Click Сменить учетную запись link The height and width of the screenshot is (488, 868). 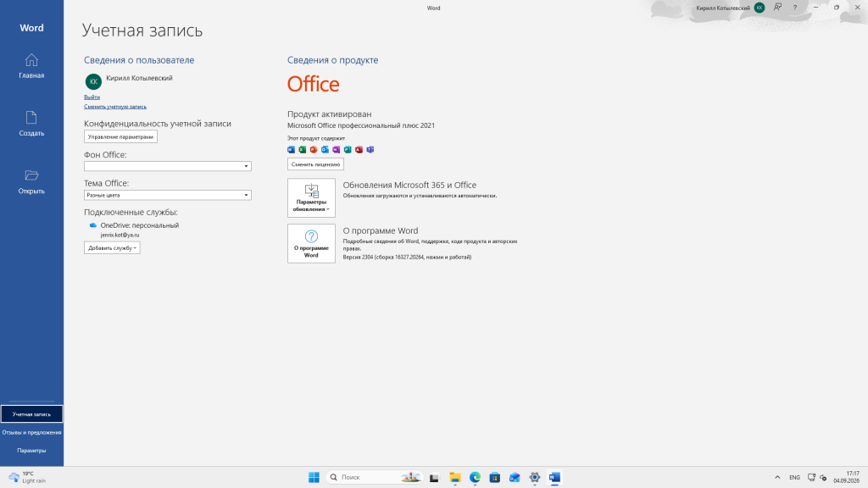click(115, 106)
